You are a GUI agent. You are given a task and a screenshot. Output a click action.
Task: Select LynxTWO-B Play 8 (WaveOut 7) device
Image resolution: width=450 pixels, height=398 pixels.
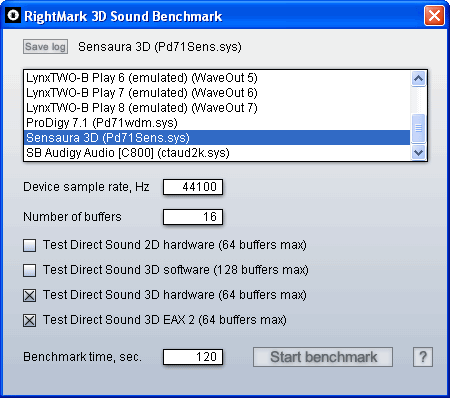[x=217, y=108]
